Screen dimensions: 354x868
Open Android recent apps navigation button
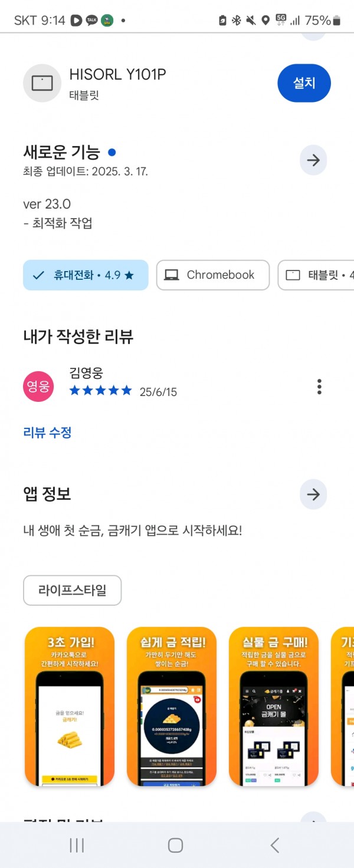pyautogui.click(x=77, y=846)
